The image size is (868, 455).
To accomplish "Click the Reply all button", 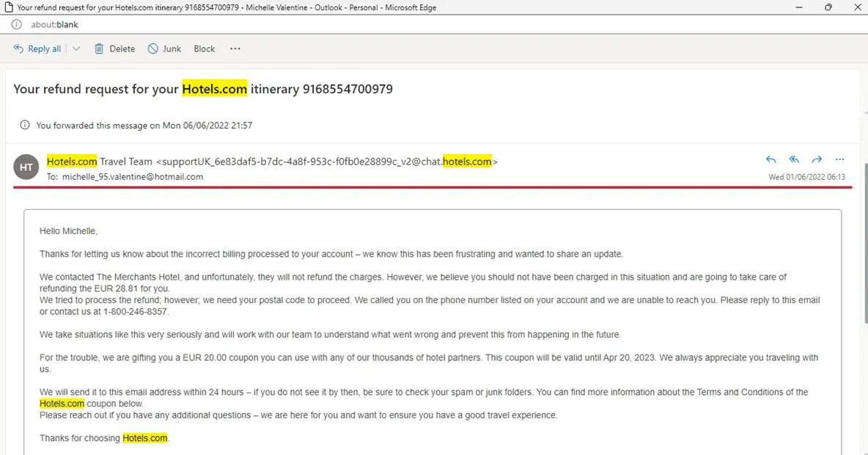I will coord(37,48).
